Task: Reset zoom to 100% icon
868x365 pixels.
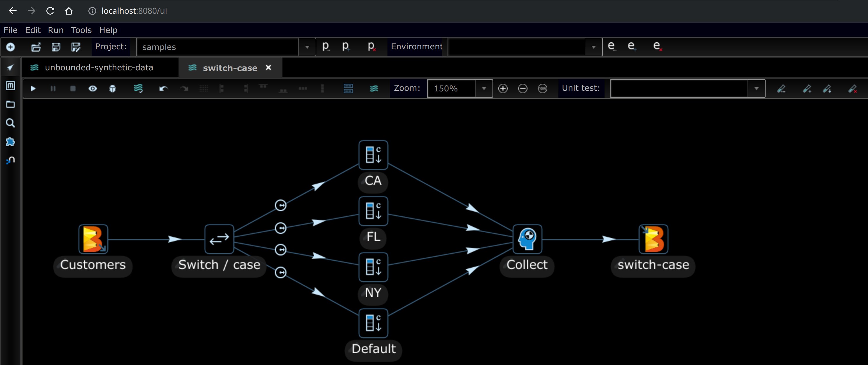Action: (542, 88)
